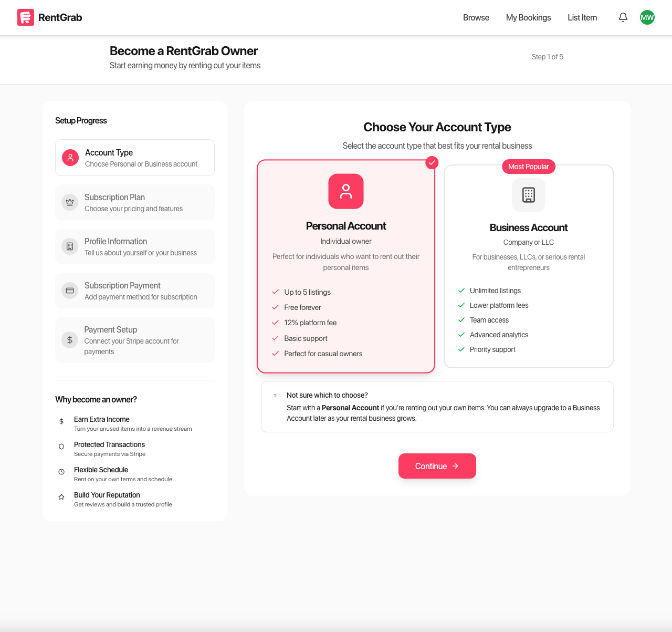Click the "Earn Extra Income" benefit title
This screenshot has height=632, width=672.
102,419
